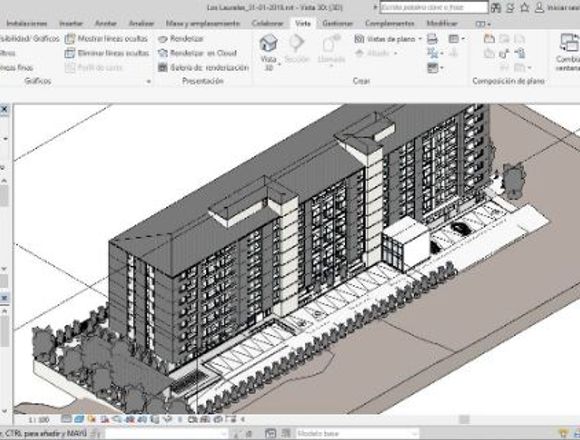Switch to the Gestionar ribbon tab
The height and width of the screenshot is (440, 580).
point(337,24)
